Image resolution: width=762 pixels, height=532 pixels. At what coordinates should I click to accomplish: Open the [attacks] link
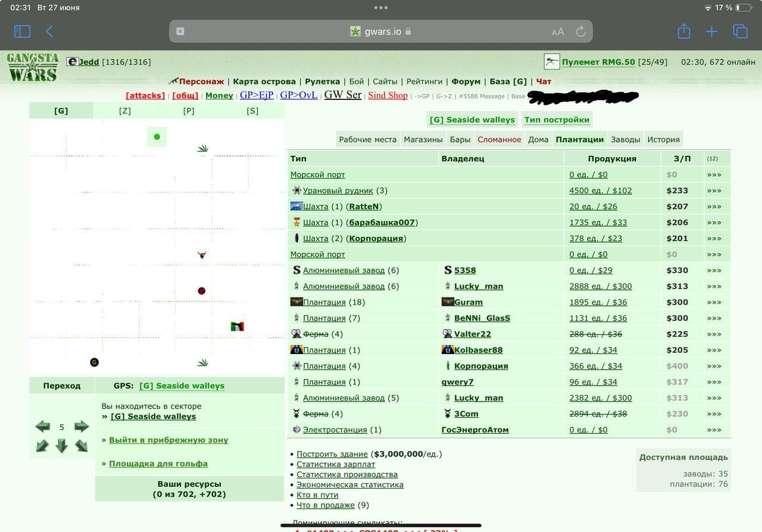(145, 96)
